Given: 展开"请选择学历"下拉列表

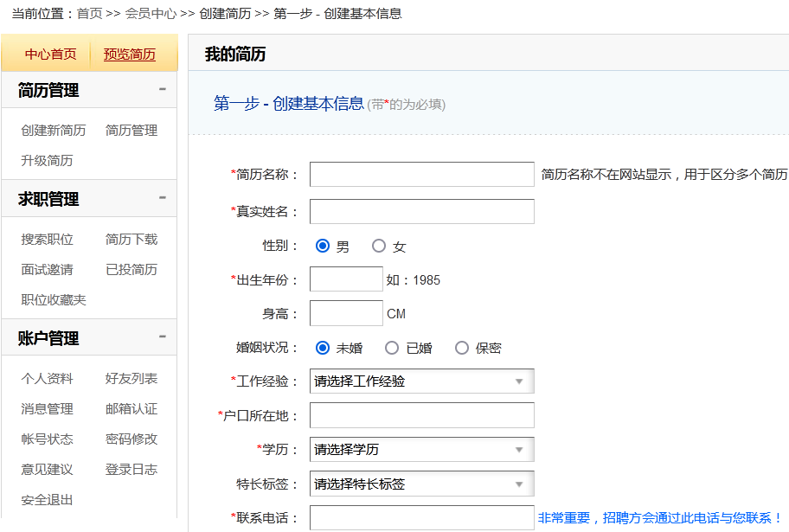Looking at the screenshot, I should [x=421, y=449].
